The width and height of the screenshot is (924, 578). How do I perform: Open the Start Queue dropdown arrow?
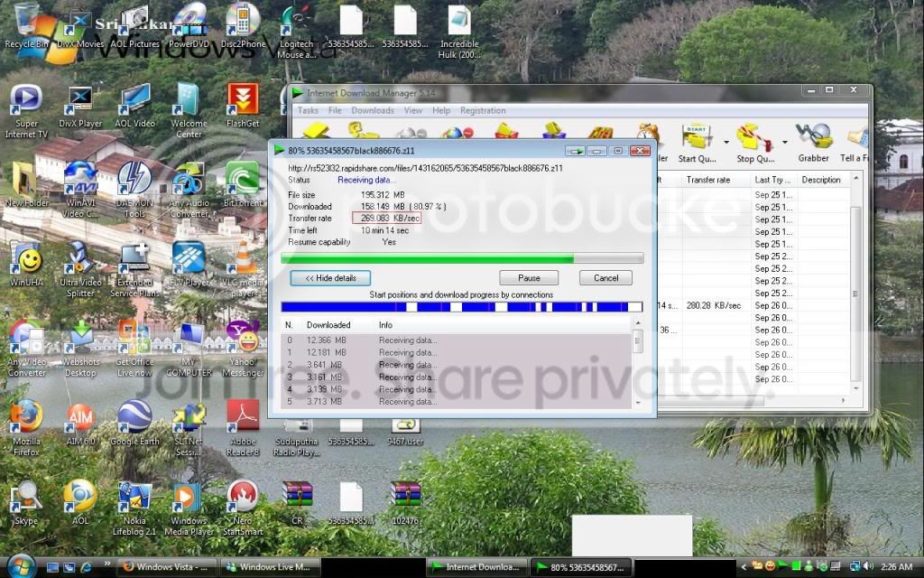point(726,142)
